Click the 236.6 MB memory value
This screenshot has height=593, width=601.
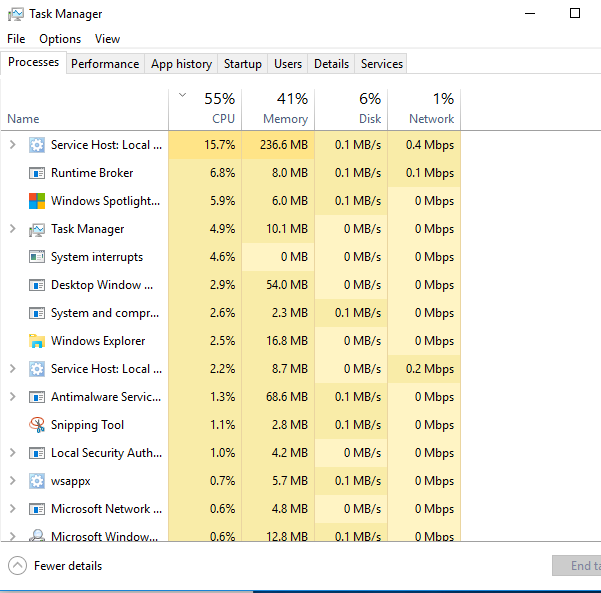coord(284,145)
